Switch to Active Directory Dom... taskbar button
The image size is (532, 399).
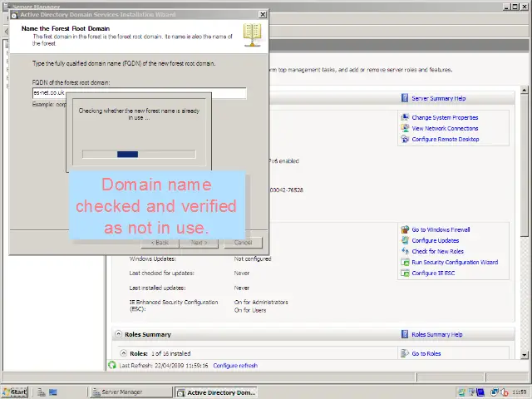(216, 392)
